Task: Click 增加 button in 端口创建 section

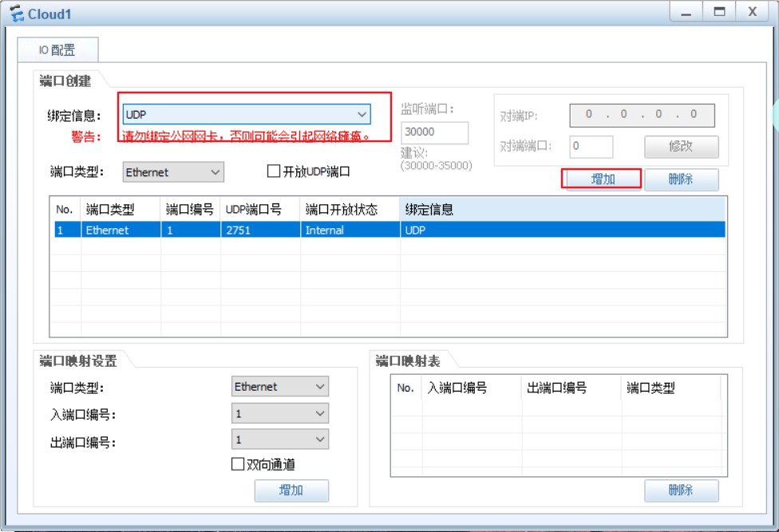Action: pyautogui.click(x=603, y=179)
